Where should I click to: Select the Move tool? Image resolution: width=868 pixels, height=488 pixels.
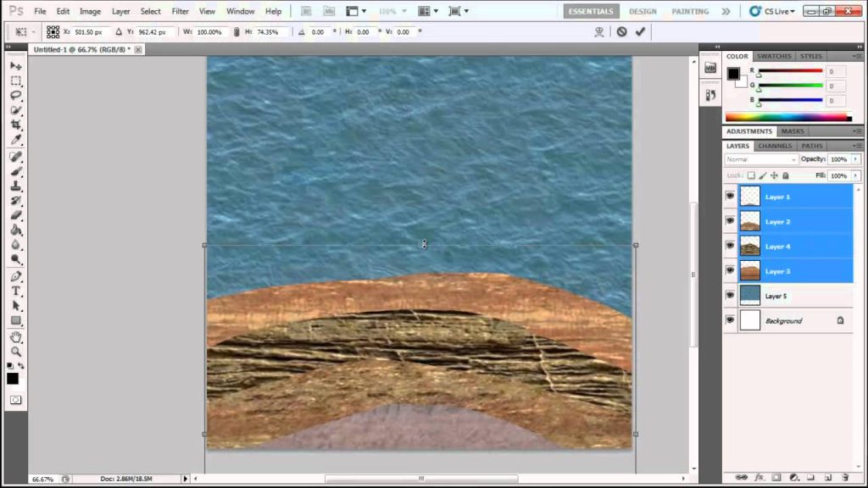(x=15, y=66)
